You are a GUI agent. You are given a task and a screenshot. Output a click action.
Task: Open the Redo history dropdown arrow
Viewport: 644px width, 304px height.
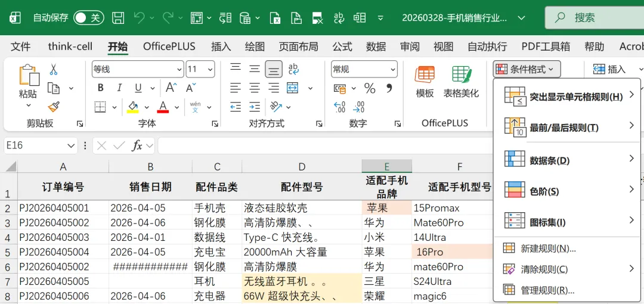pos(181,18)
